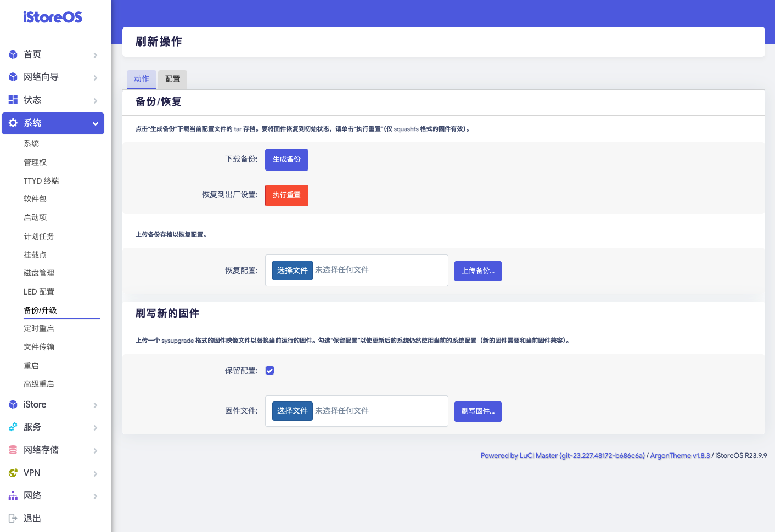This screenshot has width=775, height=532.
Task: Click the 状态 status icon
Action: pyautogui.click(x=13, y=100)
